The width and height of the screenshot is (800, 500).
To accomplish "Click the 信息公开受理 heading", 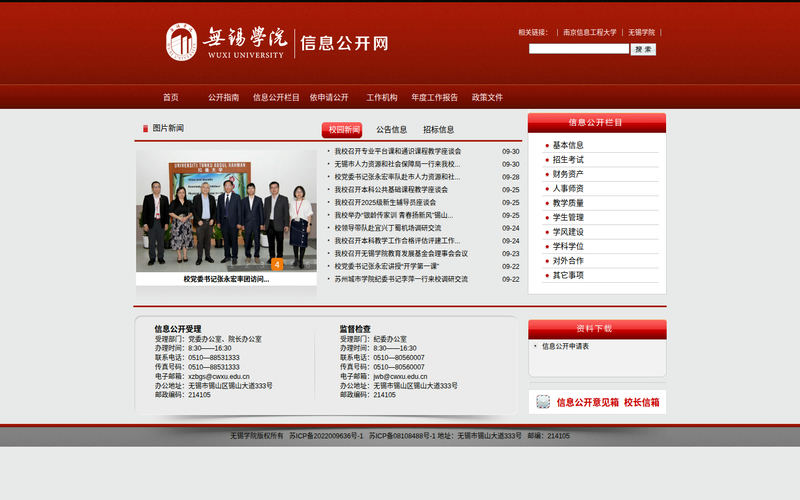I will tap(178, 329).
